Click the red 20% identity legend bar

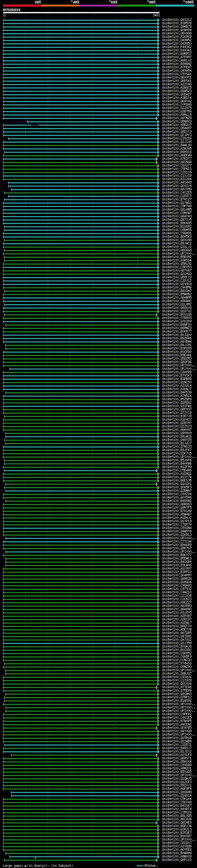(22, 6)
